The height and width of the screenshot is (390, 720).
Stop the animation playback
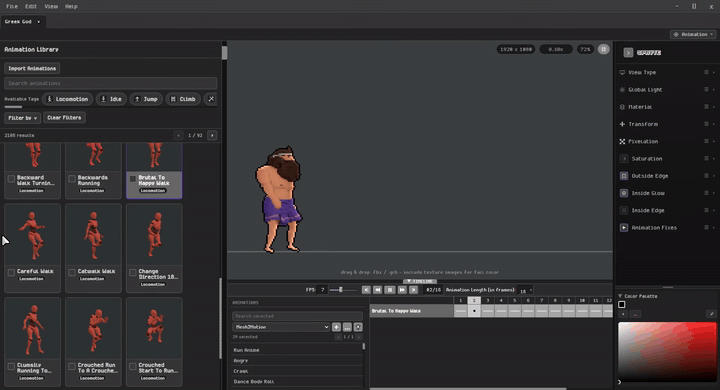tap(389, 290)
